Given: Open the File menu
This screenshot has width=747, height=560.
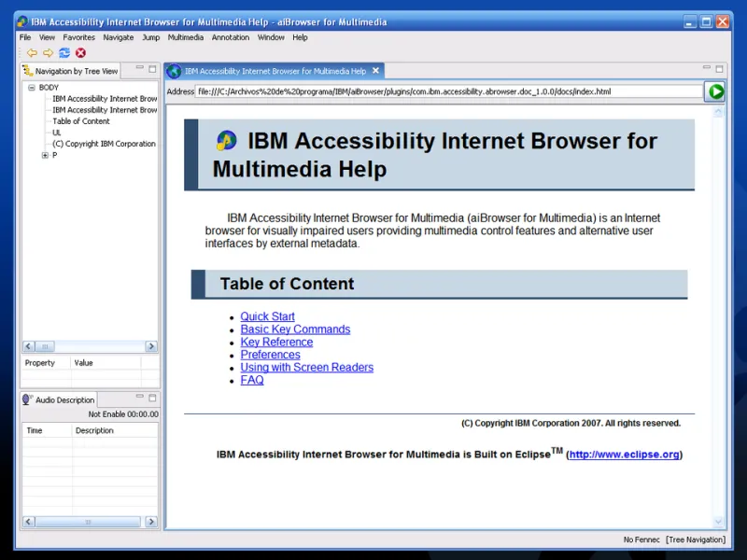Looking at the screenshot, I should coord(25,37).
